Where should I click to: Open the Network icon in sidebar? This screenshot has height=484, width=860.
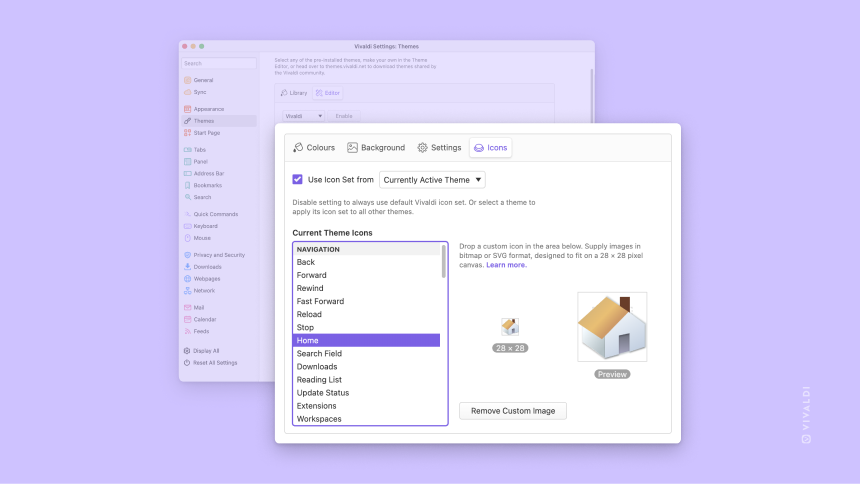click(188, 291)
